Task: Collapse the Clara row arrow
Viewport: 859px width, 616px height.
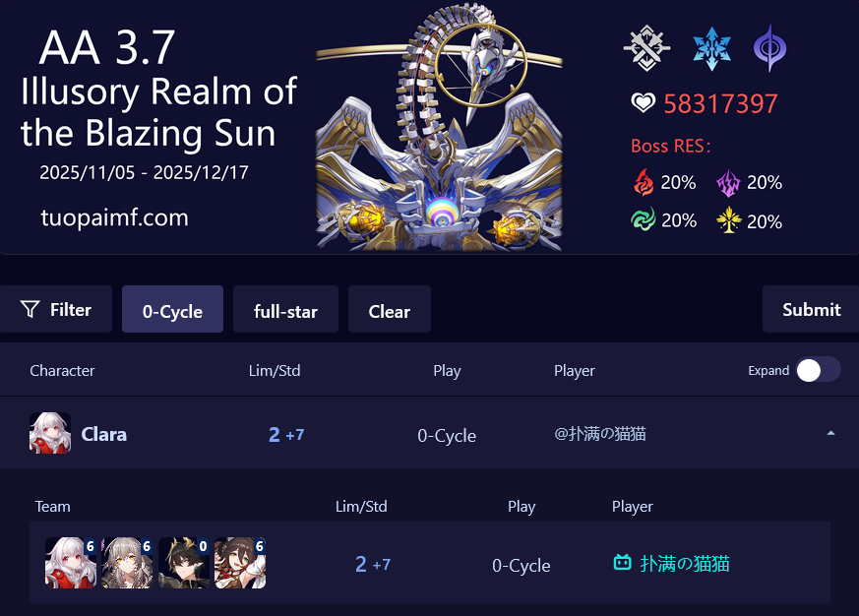Action: coord(830,434)
